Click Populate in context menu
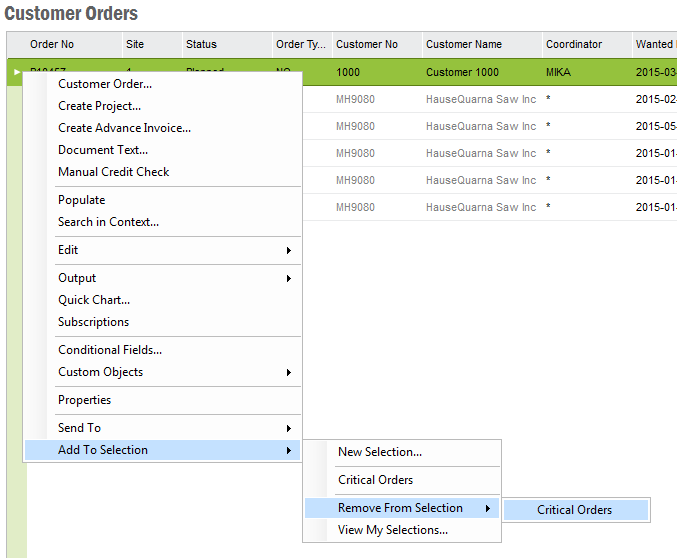Screen dimensions: 677x558 [81, 200]
